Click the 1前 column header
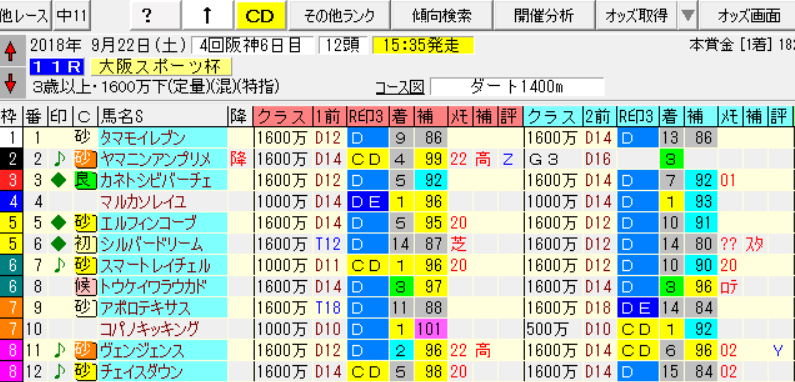The width and height of the screenshot is (795, 382). click(x=330, y=116)
